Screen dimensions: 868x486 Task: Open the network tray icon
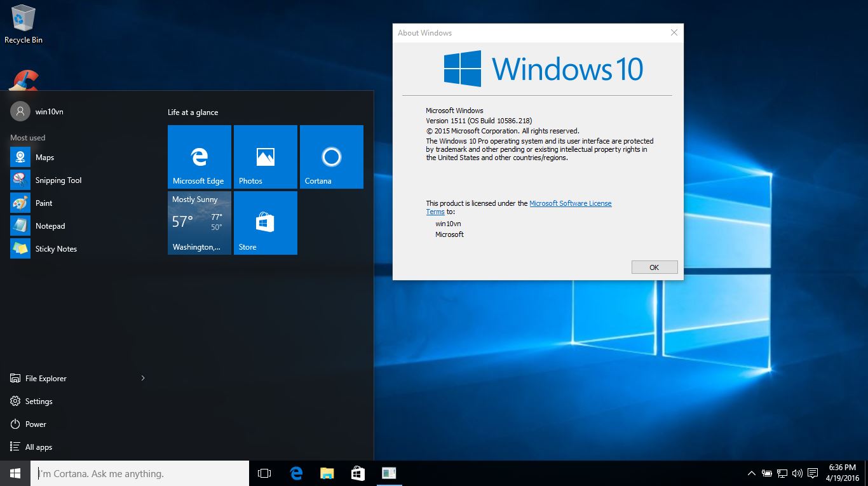[x=782, y=473]
